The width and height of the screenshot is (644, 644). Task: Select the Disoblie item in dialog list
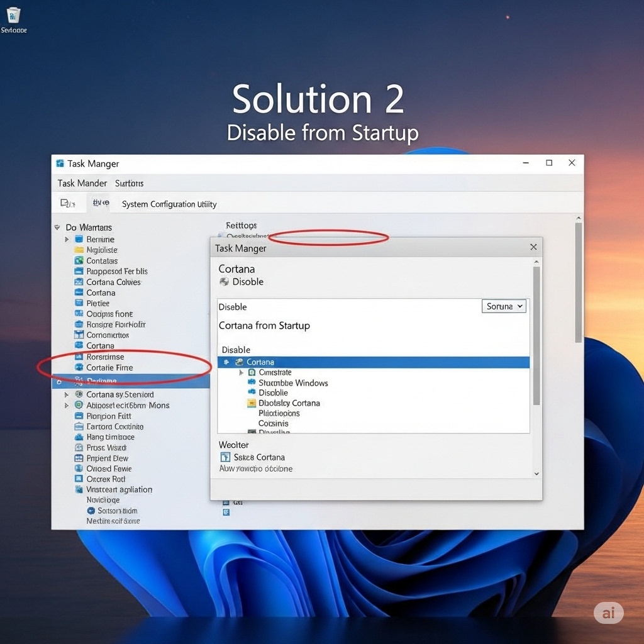click(273, 392)
